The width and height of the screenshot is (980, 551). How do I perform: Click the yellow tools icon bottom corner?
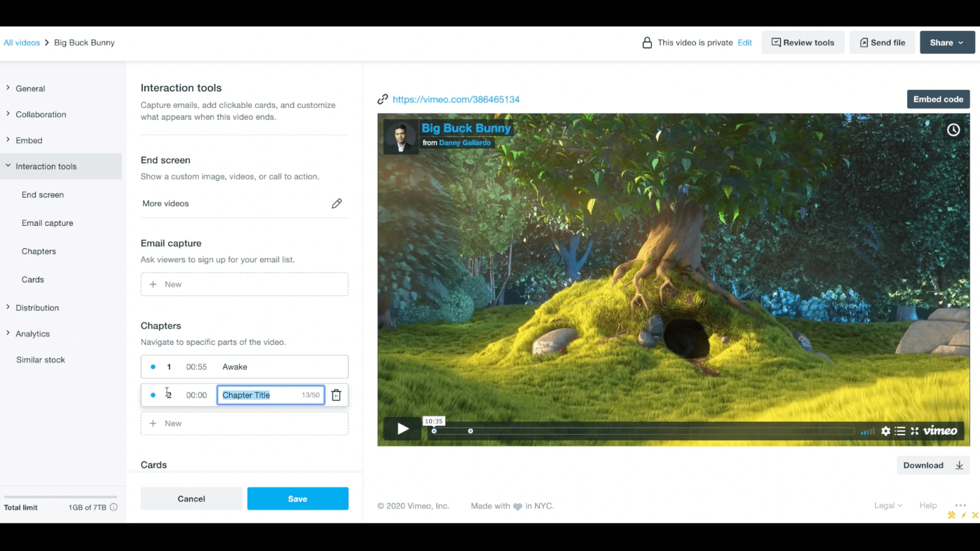click(x=951, y=515)
